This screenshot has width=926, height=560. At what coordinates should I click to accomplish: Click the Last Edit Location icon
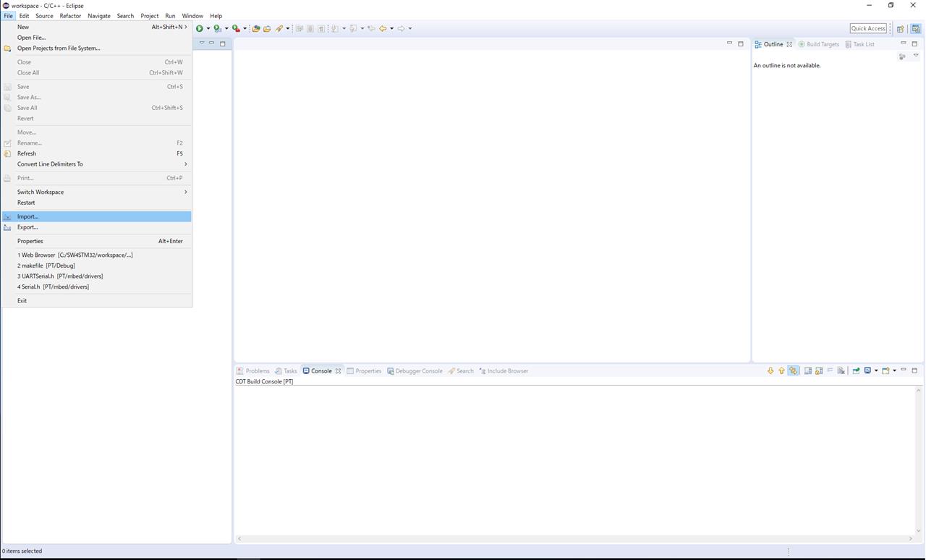371,28
